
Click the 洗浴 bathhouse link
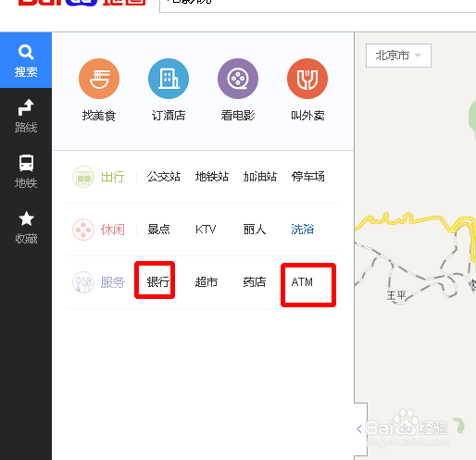pyautogui.click(x=302, y=230)
